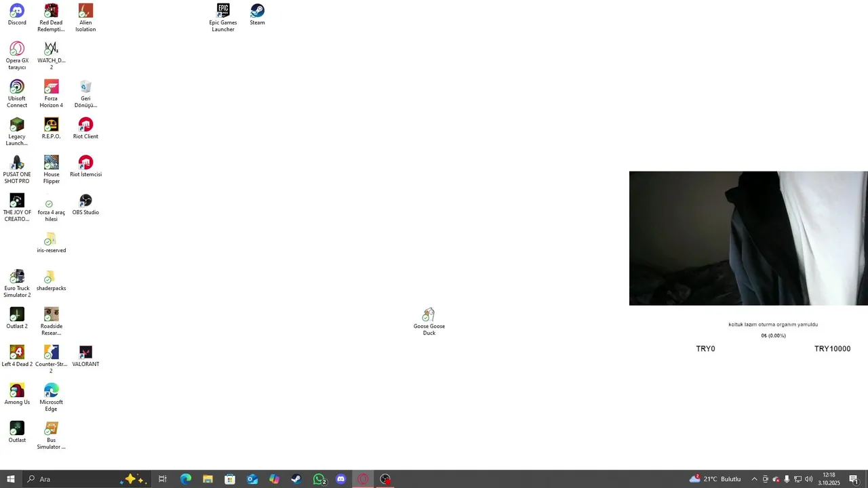Select the R.E.P.O. game icon
Screen dimensions: 868x488
[x=51, y=128]
